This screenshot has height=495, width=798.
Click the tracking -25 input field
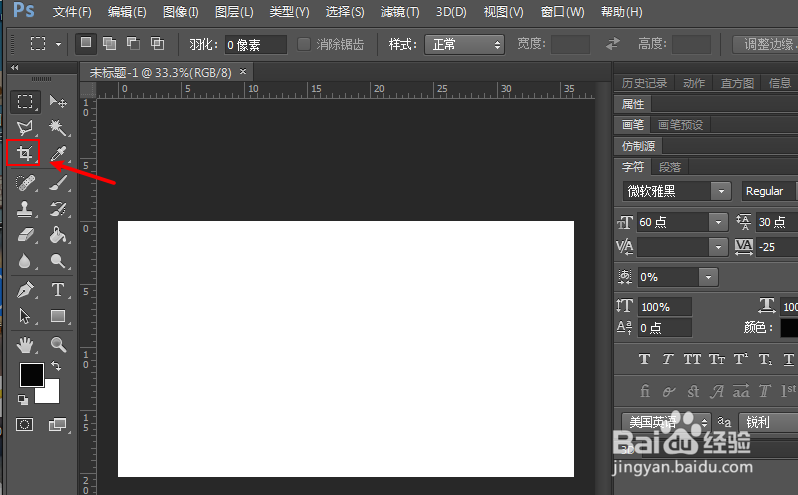point(777,247)
